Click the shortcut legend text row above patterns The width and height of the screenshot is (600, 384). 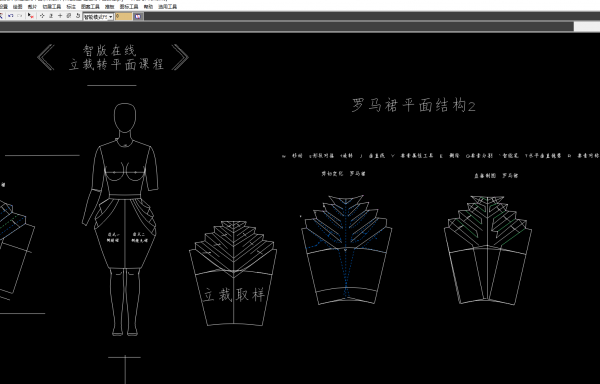(x=440, y=156)
